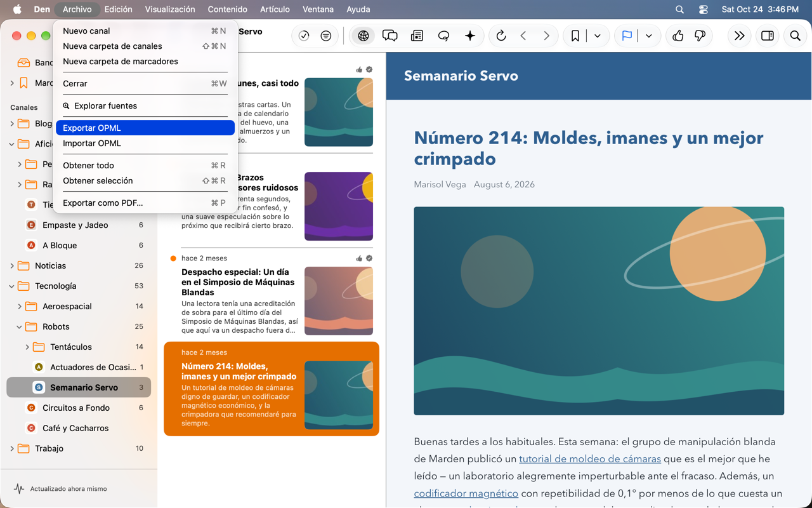This screenshot has width=812, height=508.
Task: Open the bookmark options dropdown arrow
Action: (598, 36)
